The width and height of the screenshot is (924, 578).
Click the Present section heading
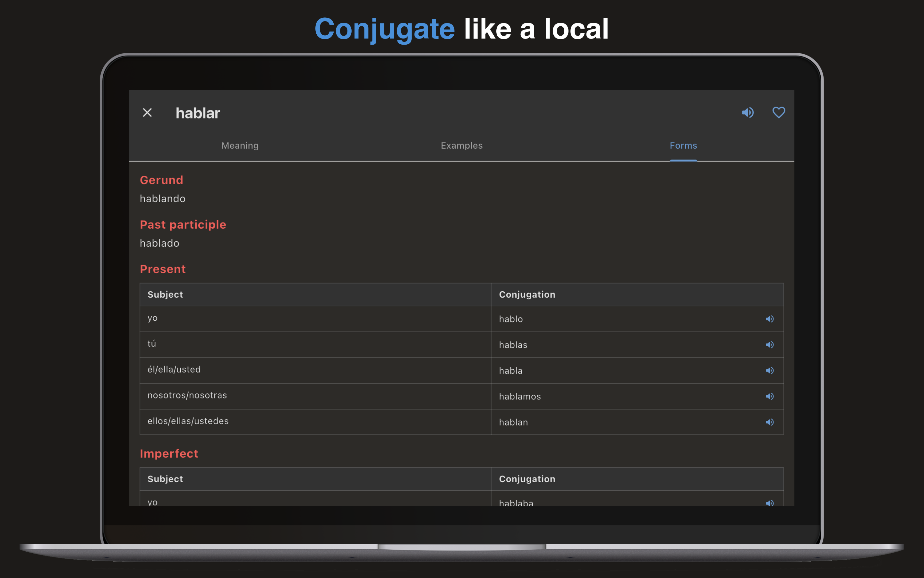[x=163, y=269]
